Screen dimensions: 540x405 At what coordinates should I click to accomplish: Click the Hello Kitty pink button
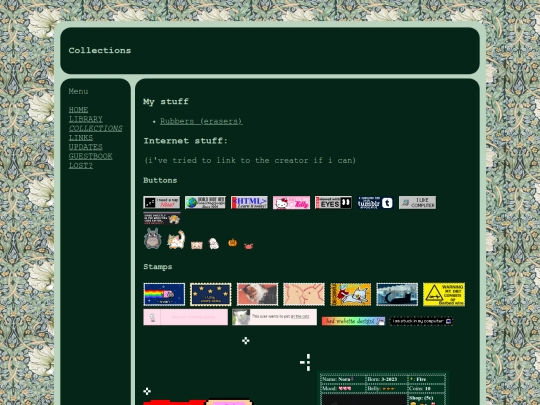coord(291,202)
